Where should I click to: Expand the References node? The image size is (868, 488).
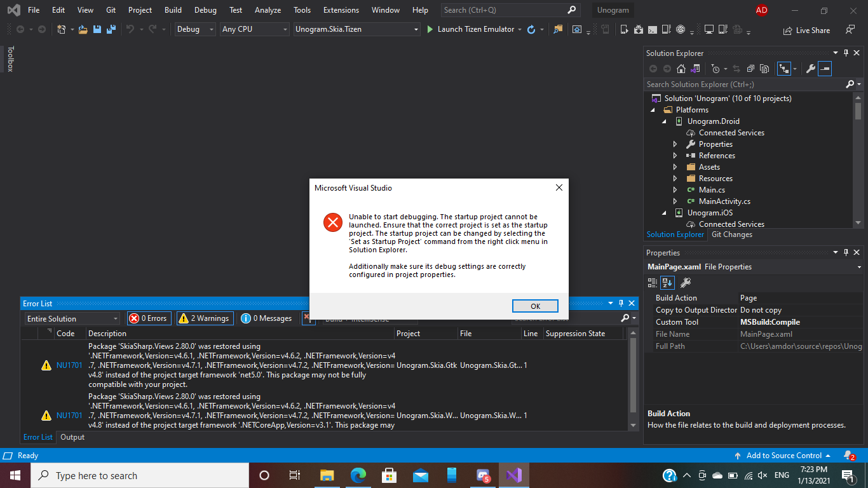(x=675, y=156)
